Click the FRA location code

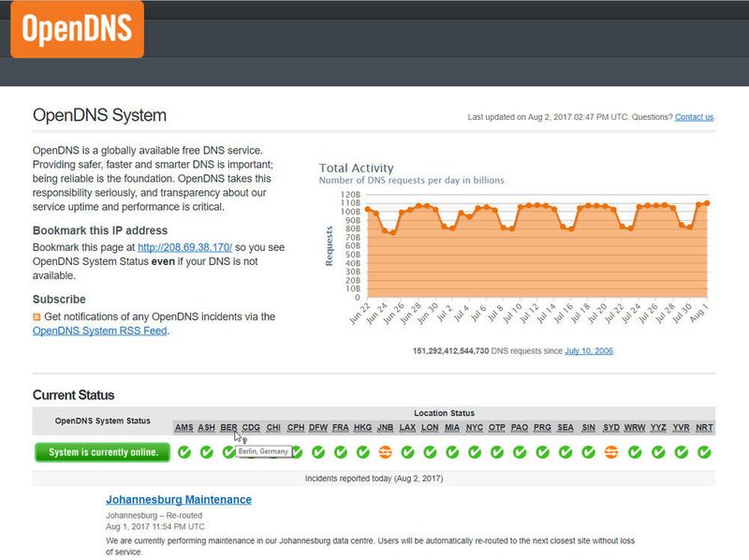pyautogui.click(x=341, y=428)
